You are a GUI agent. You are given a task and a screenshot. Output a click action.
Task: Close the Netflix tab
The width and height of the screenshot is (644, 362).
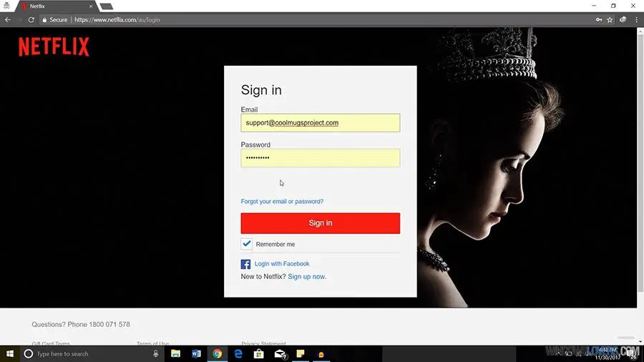coord(91,6)
